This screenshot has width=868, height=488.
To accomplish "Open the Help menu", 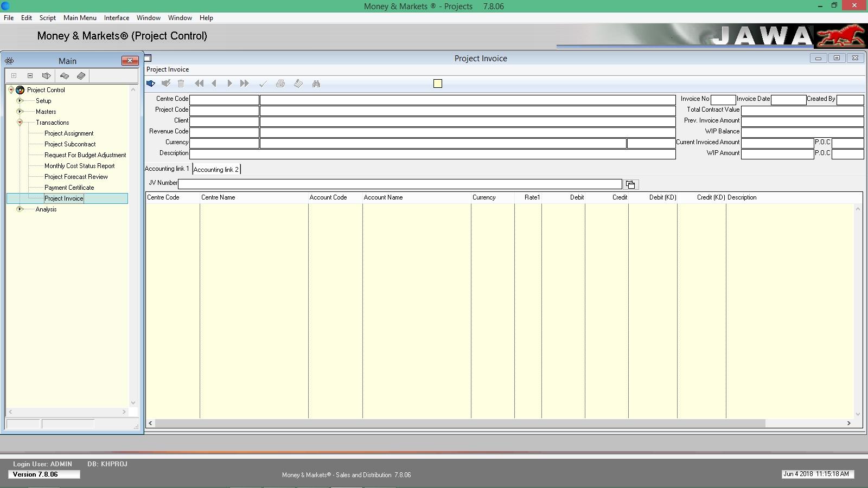I will click(x=206, y=18).
